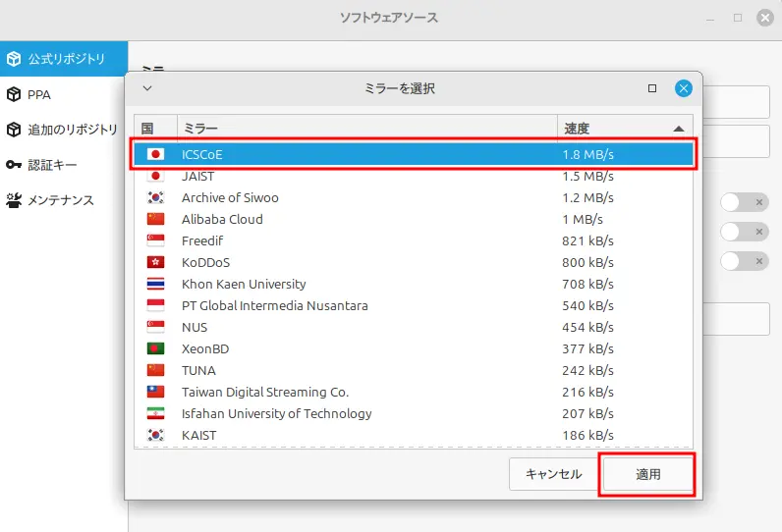Close the ミラーを選択 dialog

(x=683, y=88)
